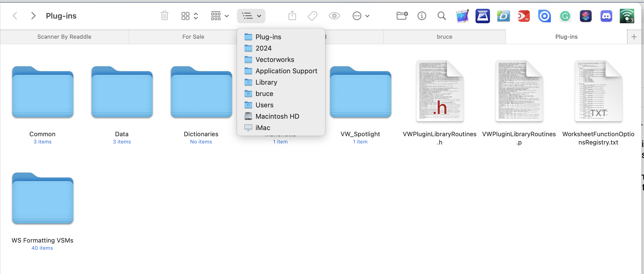Viewport: 644px width, 274px height.
Task: Open the Grammarly app icon in toolbar
Action: click(x=565, y=16)
